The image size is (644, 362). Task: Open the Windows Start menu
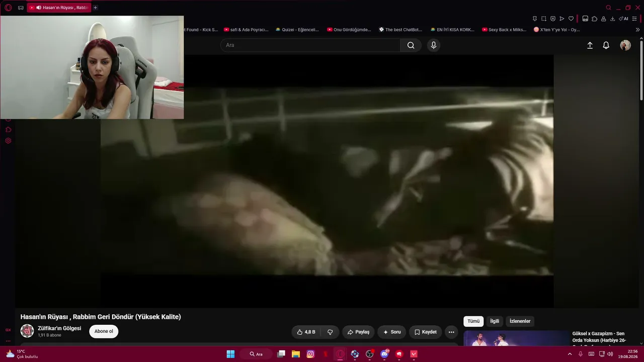(x=230, y=354)
